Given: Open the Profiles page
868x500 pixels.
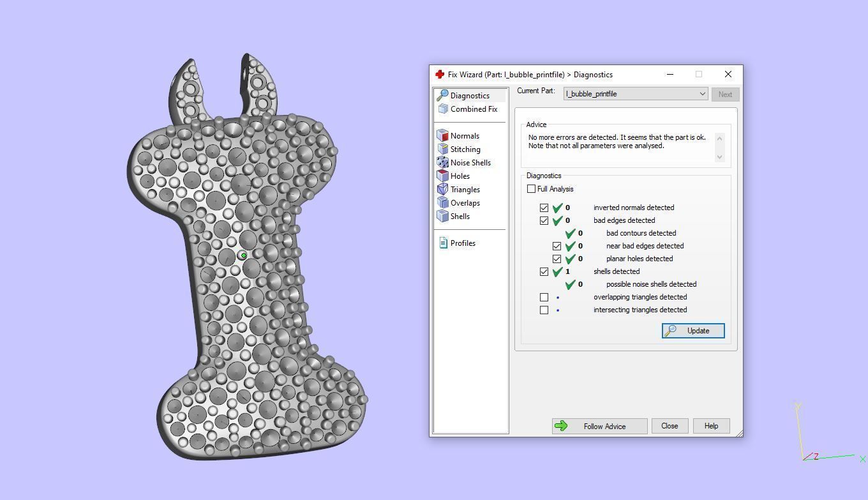Looking at the screenshot, I should (x=463, y=243).
